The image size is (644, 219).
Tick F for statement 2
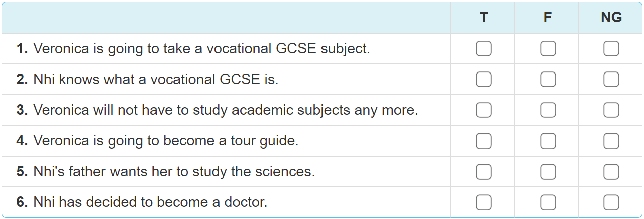548,80
